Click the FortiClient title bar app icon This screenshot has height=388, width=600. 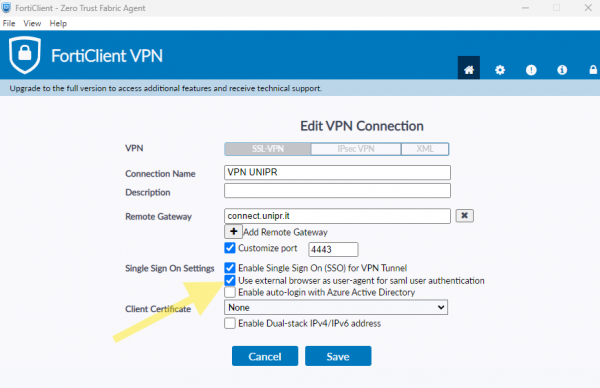coord(7,7)
